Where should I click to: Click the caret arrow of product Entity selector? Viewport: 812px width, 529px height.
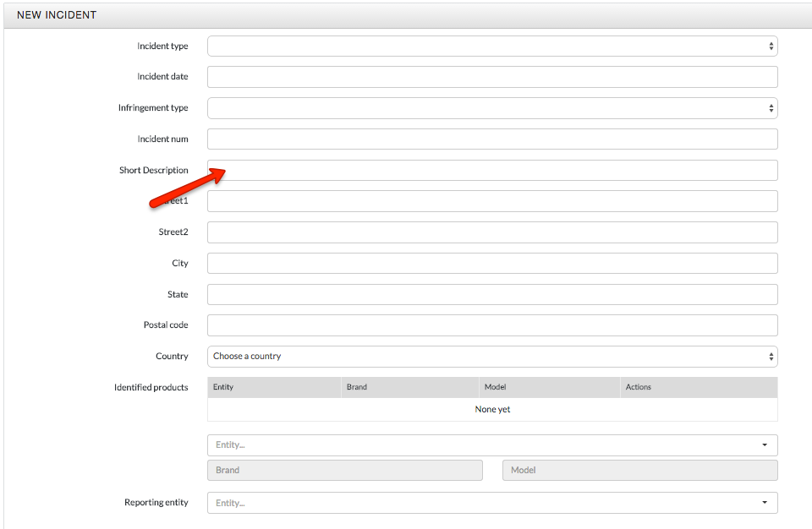(x=765, y=445)
